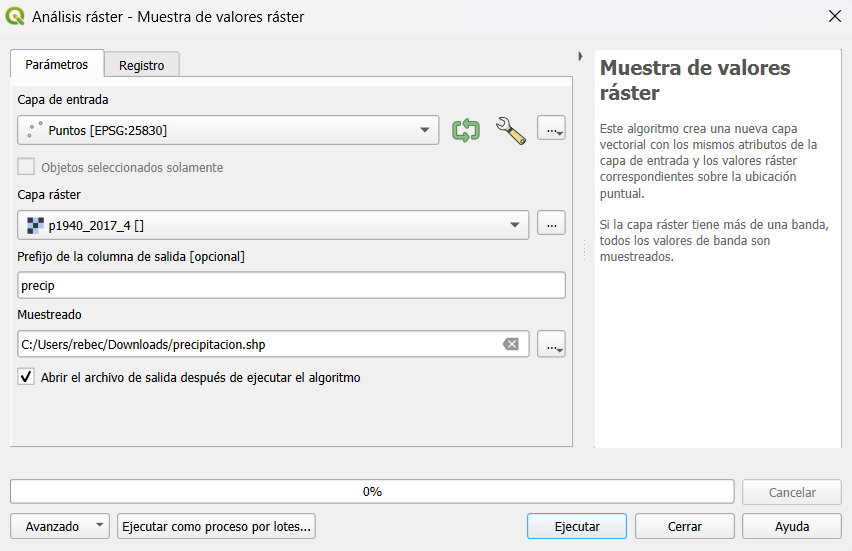Screen dimensions: 852x551
Task: Click the 0% progress bar
Action: click(372, 491)
